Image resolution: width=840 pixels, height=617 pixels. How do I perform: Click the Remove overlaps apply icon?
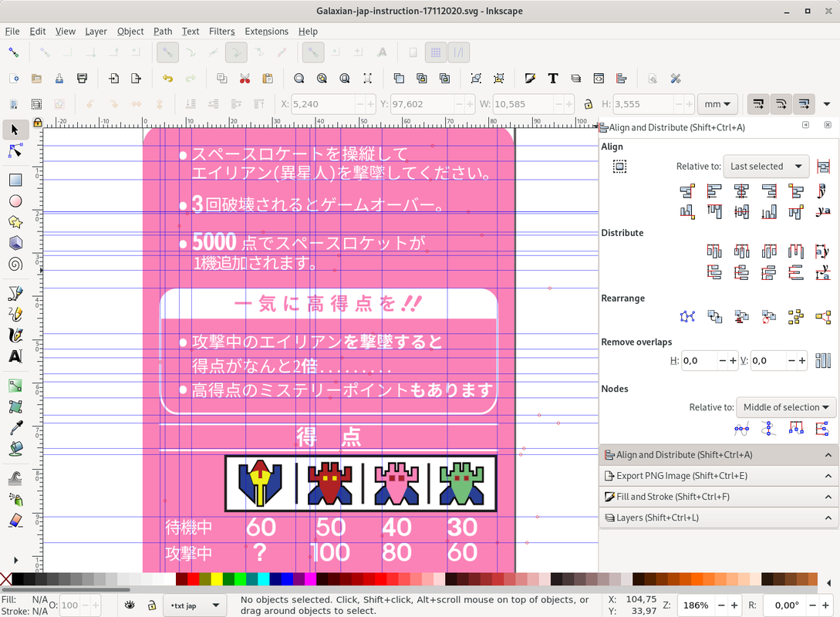coord(823,360)
